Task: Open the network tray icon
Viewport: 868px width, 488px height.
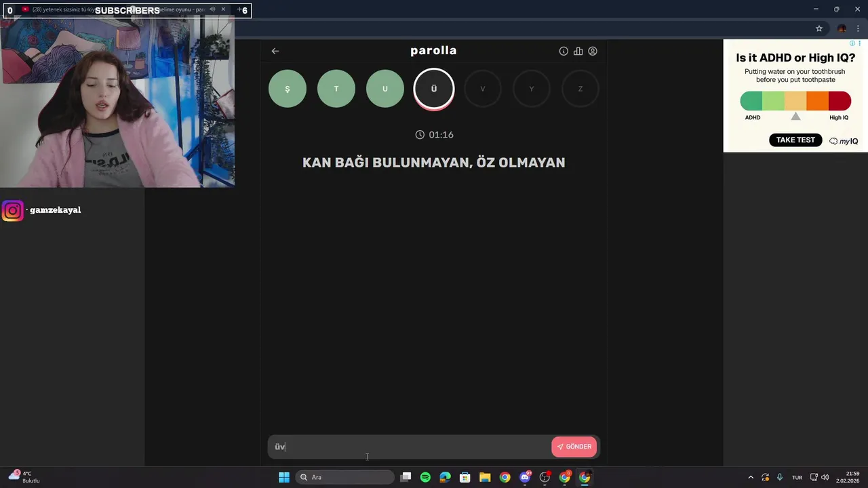Action: [x=814, y=477]
